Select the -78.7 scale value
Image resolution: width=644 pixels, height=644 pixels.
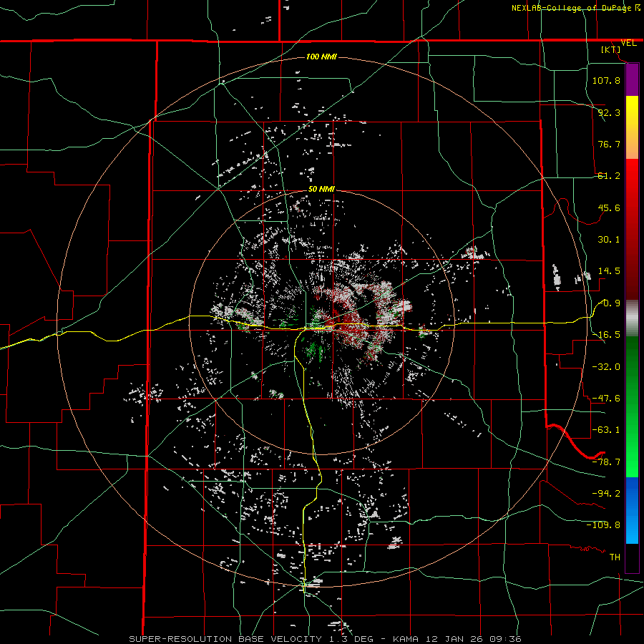tap(606, 462)
